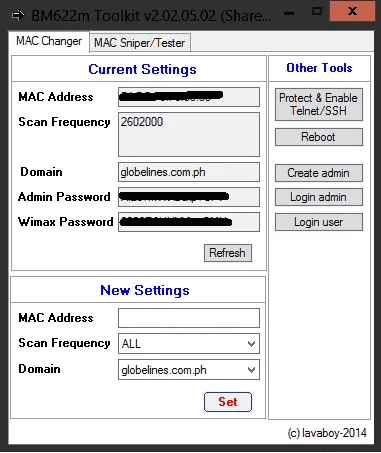Click the app icon in title bar
The image size is (381, 453).
(18, 15)
